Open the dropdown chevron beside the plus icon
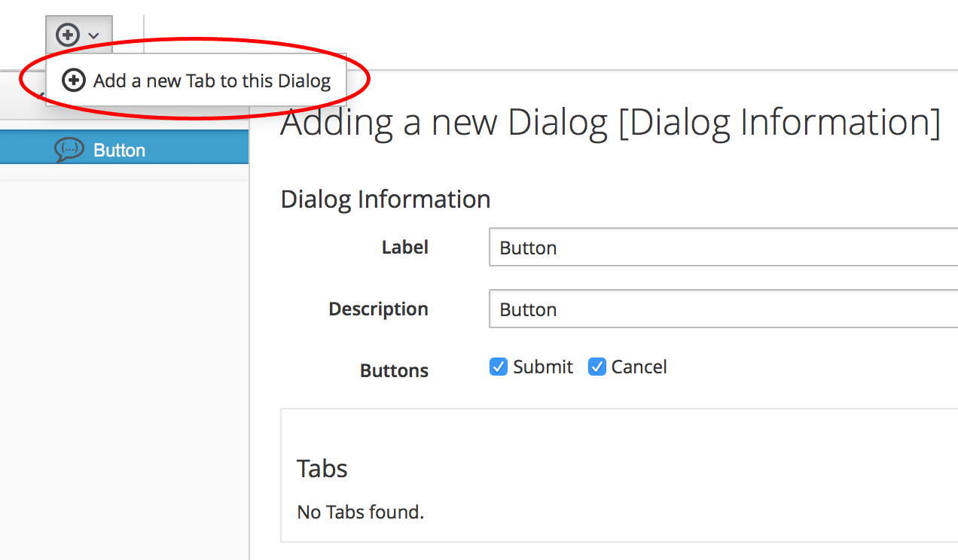 coord(93,35)
